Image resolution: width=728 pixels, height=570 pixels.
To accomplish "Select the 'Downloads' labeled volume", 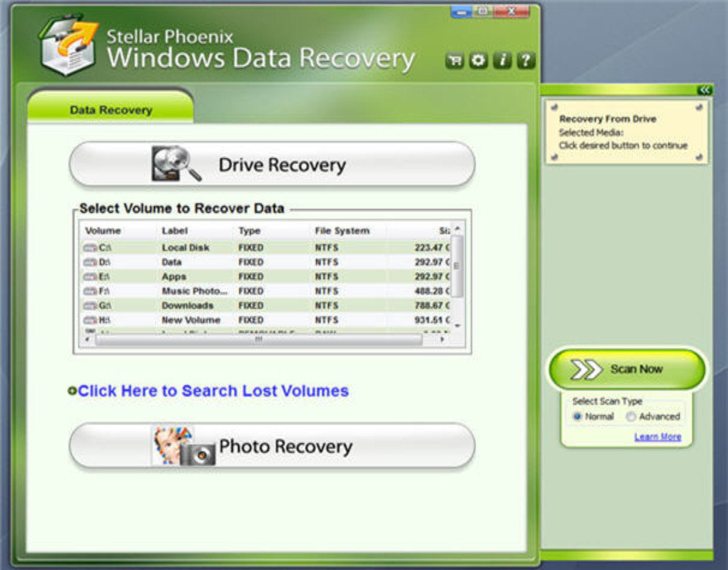I will click(266, 306).
